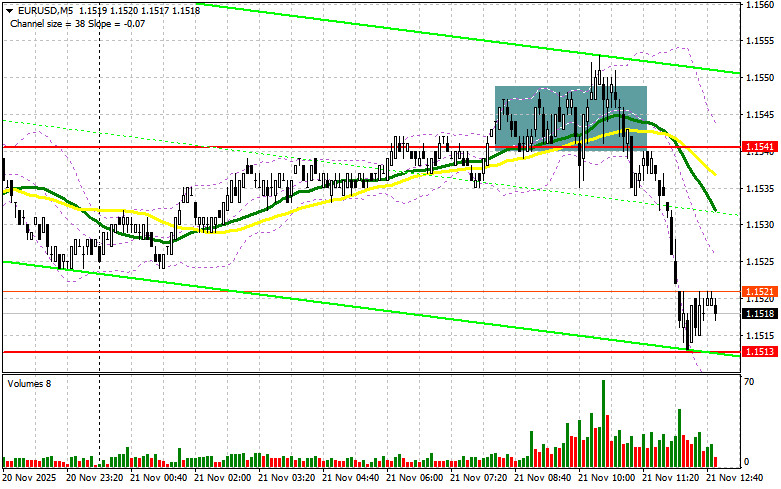This screenshot has width=781, height=489.
Task: Click the 1.1555 price axis value
Action: click(760, 41)
